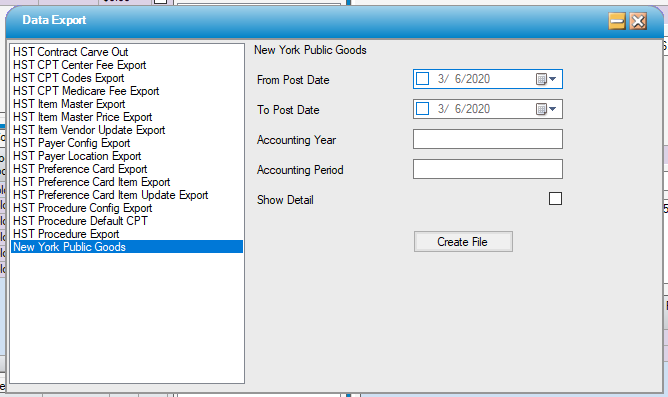This screenshot has width=668, height=397.
Task: Check the Show Detail checkbox
Action: [x=555, y=198]
